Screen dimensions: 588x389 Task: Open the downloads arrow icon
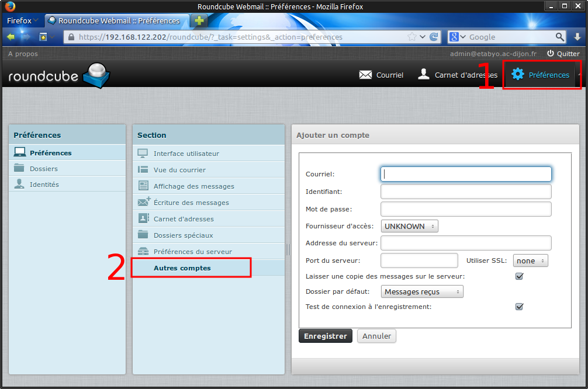(577, 37)
